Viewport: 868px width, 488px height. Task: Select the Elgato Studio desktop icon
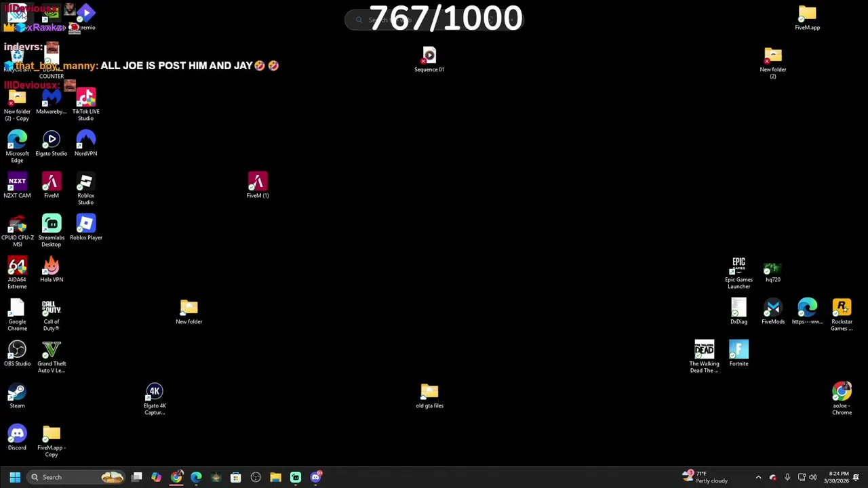tap(52, 144)
